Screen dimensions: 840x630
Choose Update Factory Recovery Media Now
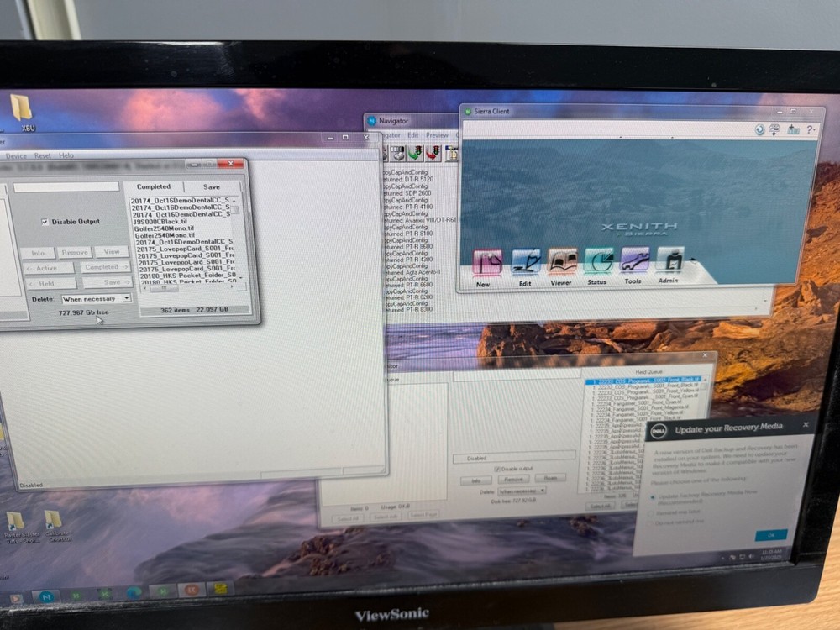653,497
